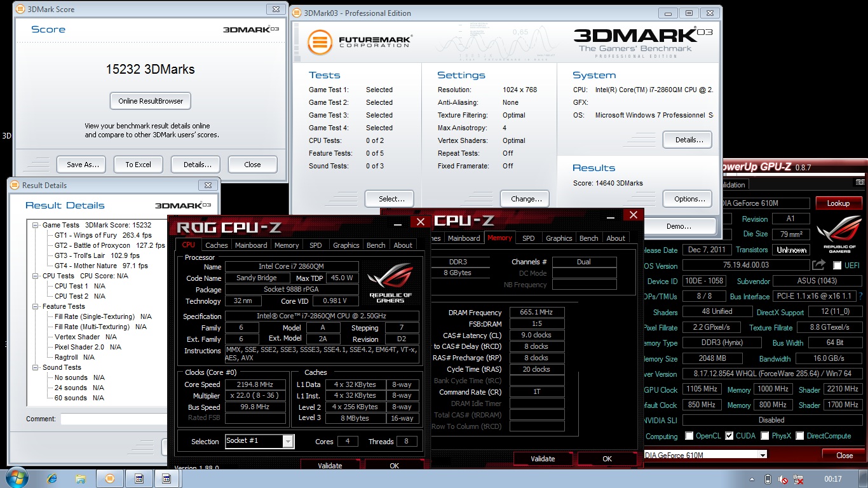The width and height of the screenshot is (868, 488).
Task: Collapse the CPU Tests tree node
Action: click(36, 276)
